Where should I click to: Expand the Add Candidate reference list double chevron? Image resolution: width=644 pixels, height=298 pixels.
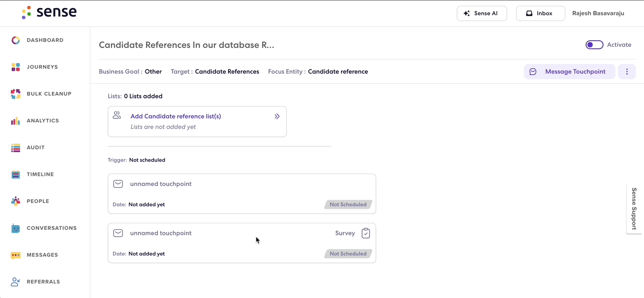(x=277, y=116)
